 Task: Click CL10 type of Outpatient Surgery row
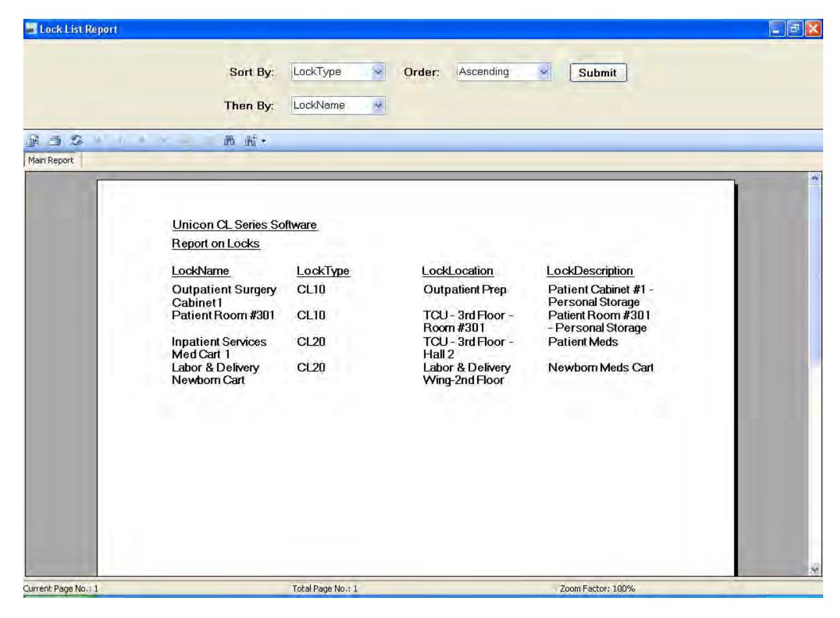[311, 289]
